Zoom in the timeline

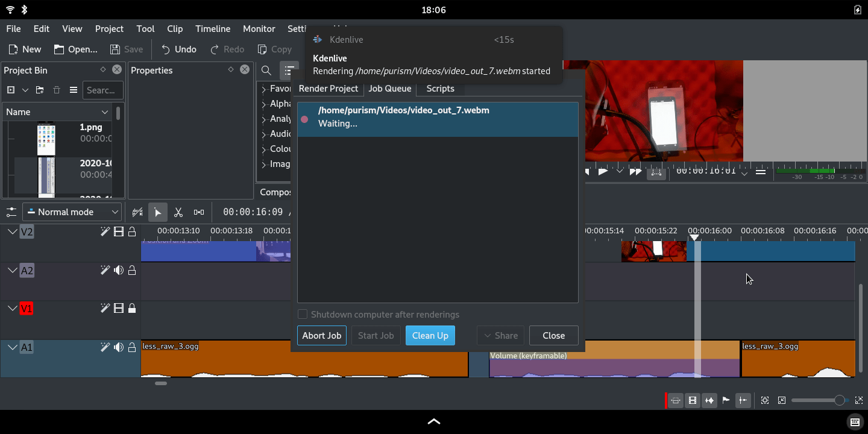[x=859, y=400]
